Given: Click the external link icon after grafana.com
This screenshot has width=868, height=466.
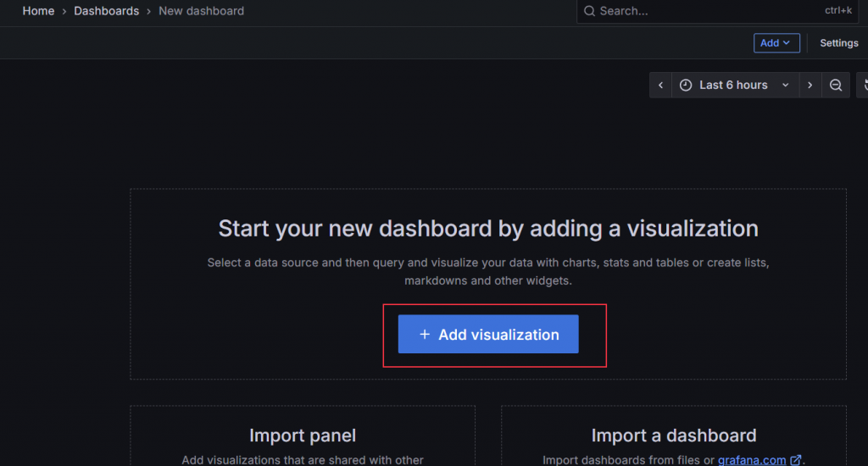Looking at the screenshot, I should (x=795, y=460).
